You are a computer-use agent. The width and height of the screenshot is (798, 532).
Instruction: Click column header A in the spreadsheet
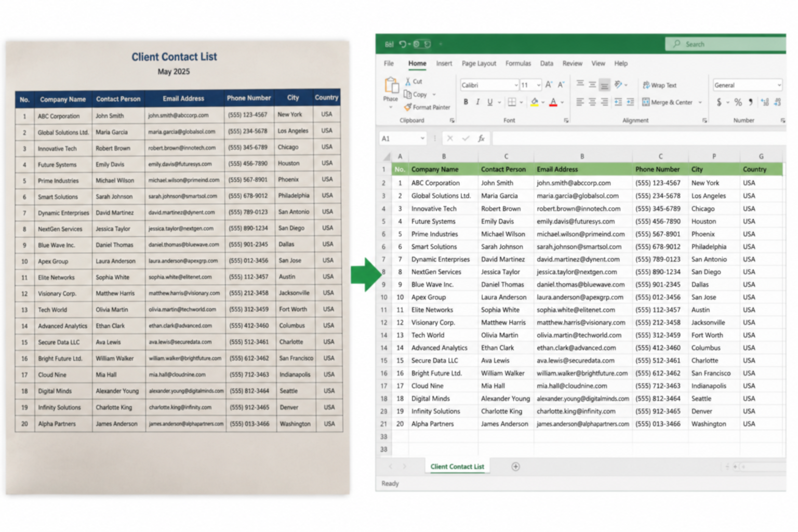[400, 156]
